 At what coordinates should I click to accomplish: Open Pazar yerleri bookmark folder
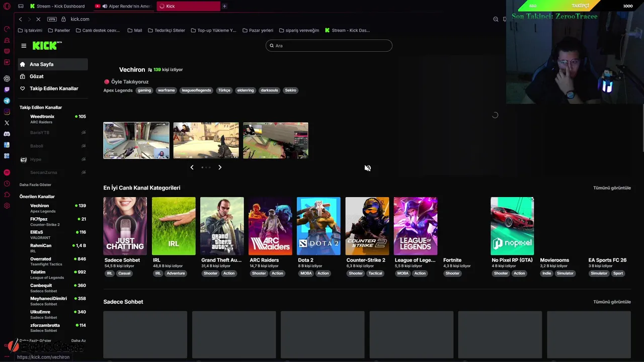258,30
